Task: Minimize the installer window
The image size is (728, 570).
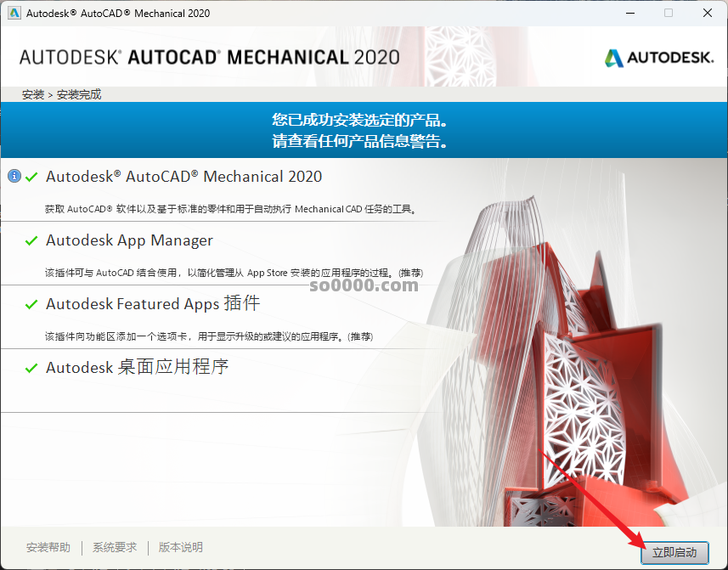Action: point(629,14)
